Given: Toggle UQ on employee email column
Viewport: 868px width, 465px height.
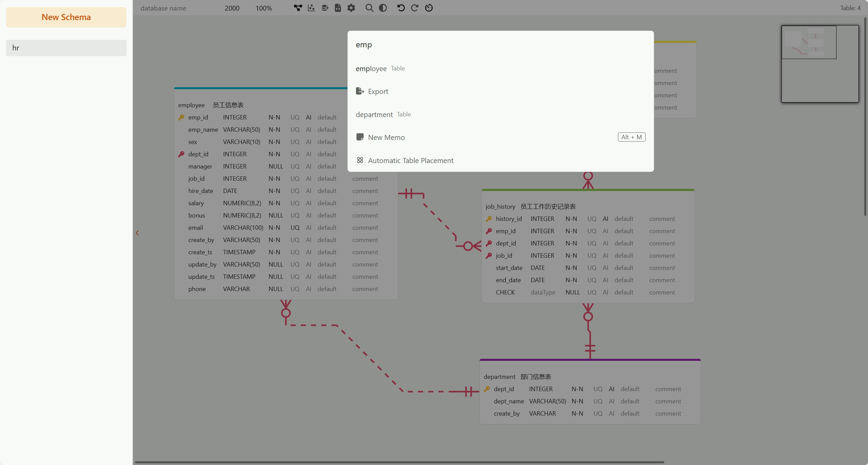Looking at the screenshot, I should tap(295, 228).
